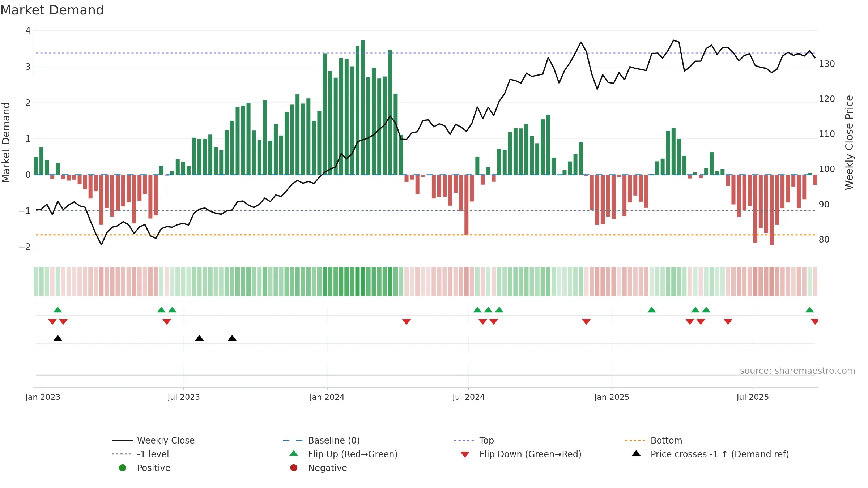Screen dimensions: 868x488
Task: Click green Positive circle in legend
Action: (123, 468)
